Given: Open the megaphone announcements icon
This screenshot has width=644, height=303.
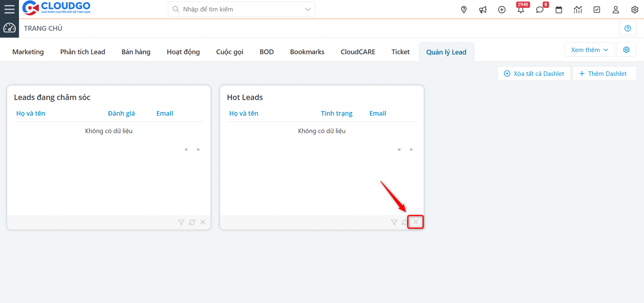Looking at the screenshot, I should coord(483,10).
